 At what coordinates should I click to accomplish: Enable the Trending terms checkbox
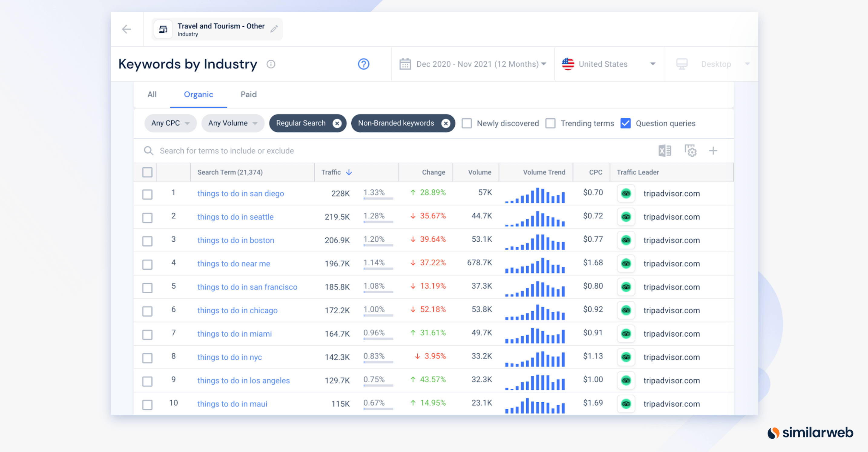tap(551, 124)
